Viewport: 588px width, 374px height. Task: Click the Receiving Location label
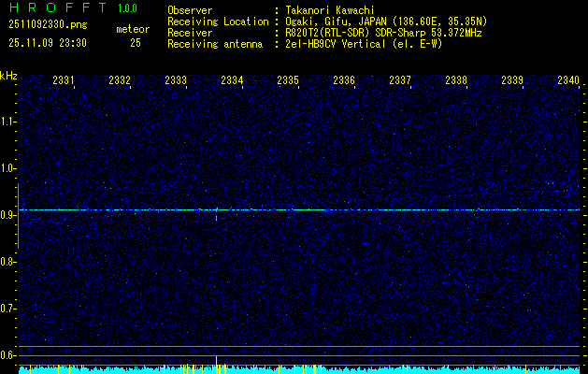point(218,22)
